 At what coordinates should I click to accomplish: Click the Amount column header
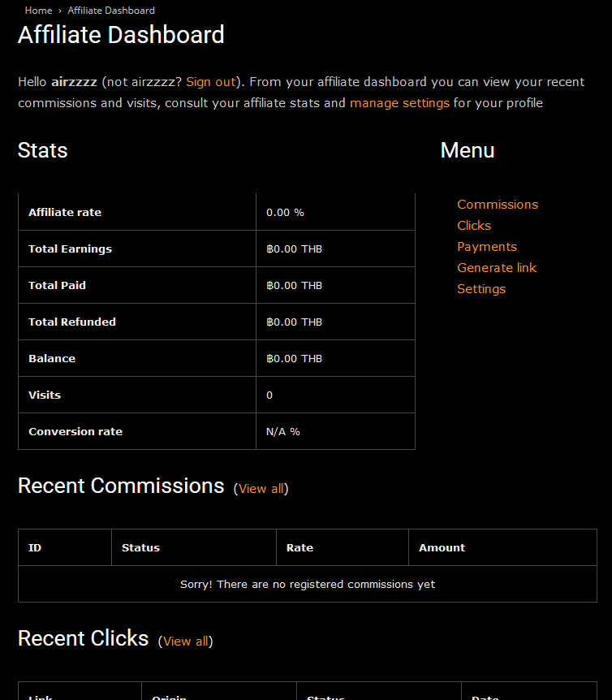click(442, 548)
